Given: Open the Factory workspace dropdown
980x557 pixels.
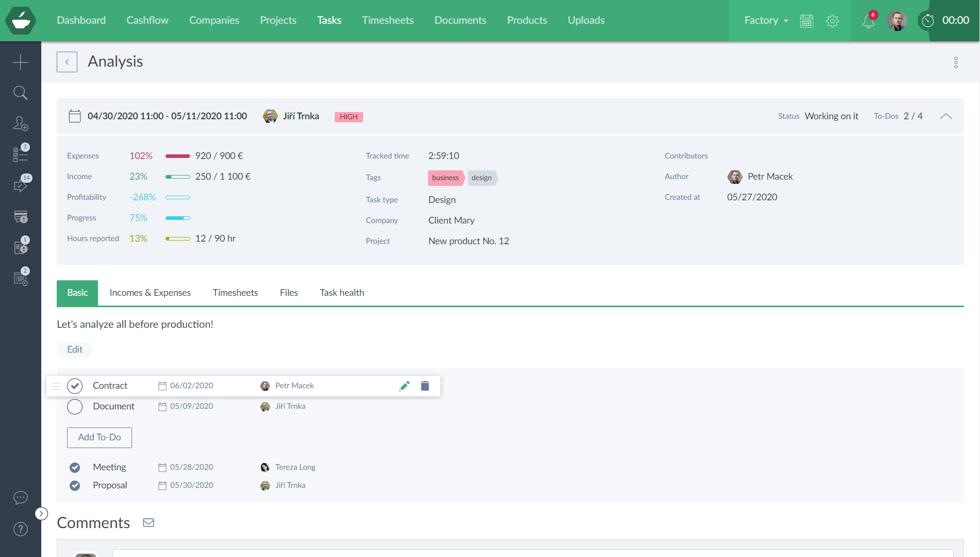Looking at the screenshot, I should click(x=765, y=21).
